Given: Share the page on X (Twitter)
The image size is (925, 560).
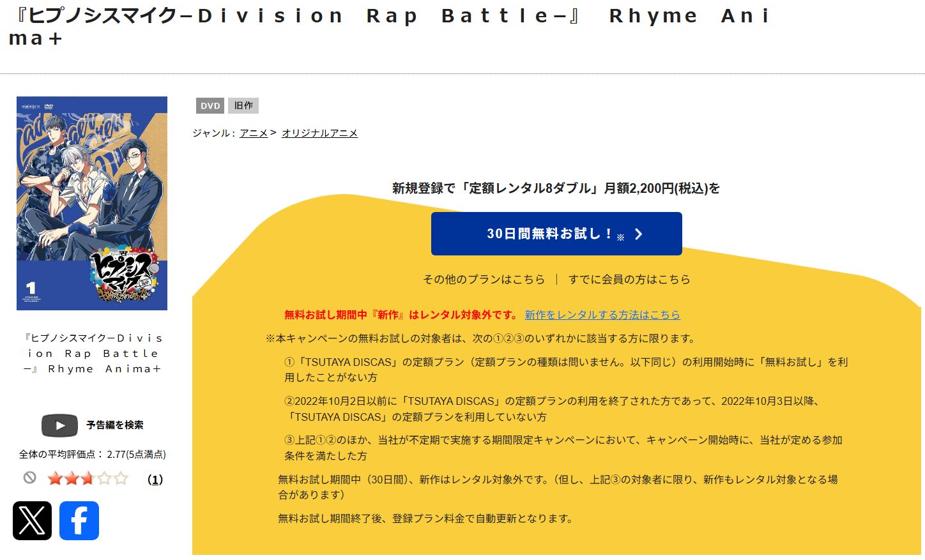Looking at the screenshot, I should pos(32,521).
